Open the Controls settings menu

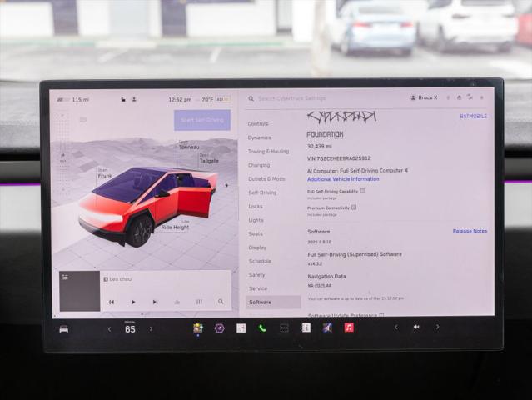258,124
